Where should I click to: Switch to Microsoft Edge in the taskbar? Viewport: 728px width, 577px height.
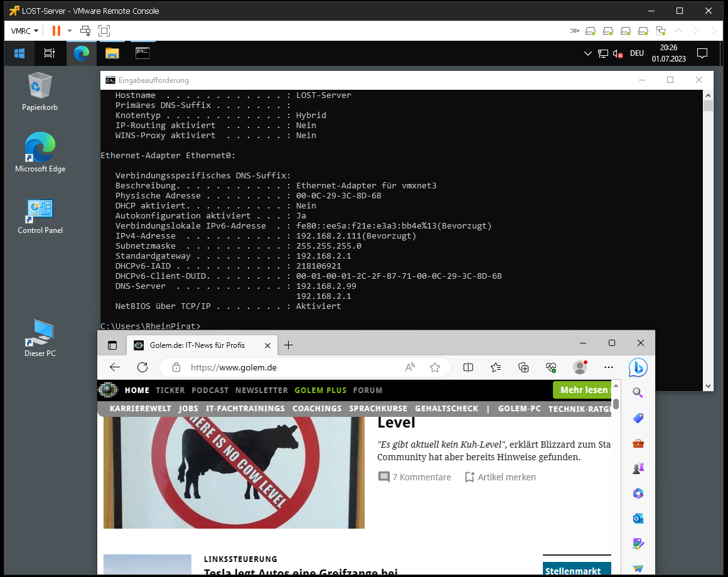pyautogui.click(x=81, y=53)
